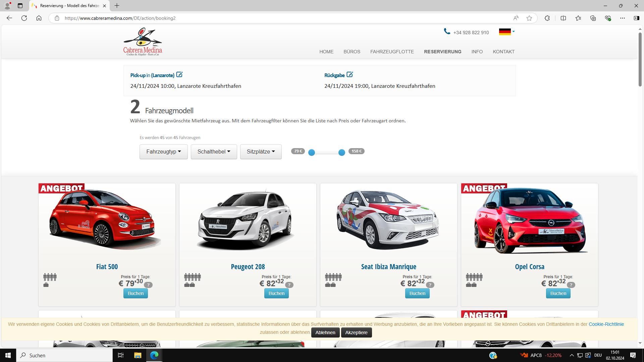Viewport: 644px width, 362px height.
Task: Open the Cookie-Richtlinie link
Action: [x=606, y=324]
